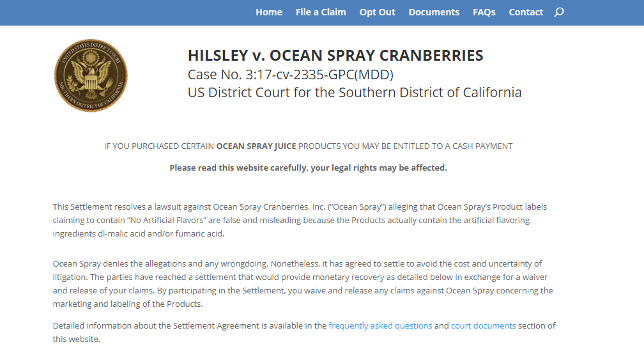The height and width of the screenshot is (358, 644).
Task: Click the paragraph beginning "Ocean Spray denies"
Action: click(303, 283)
